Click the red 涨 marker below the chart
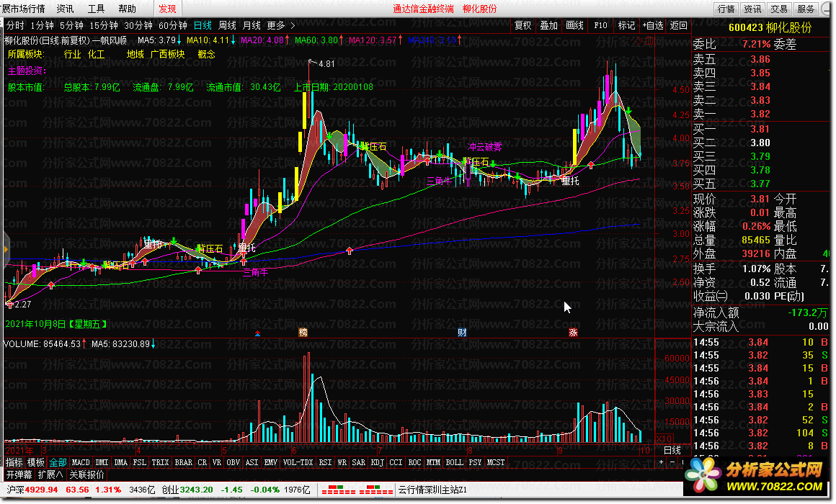Viewport: 836px width, 504px height. point(573,333)
